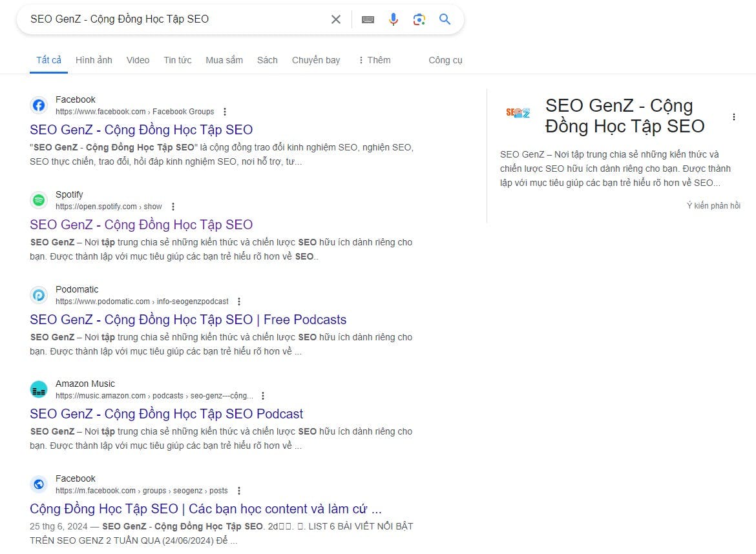The height and width of the screenshot is (554, 756).
Task: Click the Spotify favicon next to open.spotify.com
Action: pos(39,200)
